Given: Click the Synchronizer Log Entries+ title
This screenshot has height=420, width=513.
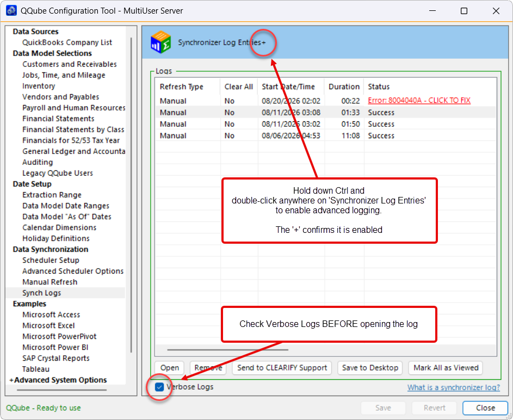Looking at the screenshot, I should point(221,42).
